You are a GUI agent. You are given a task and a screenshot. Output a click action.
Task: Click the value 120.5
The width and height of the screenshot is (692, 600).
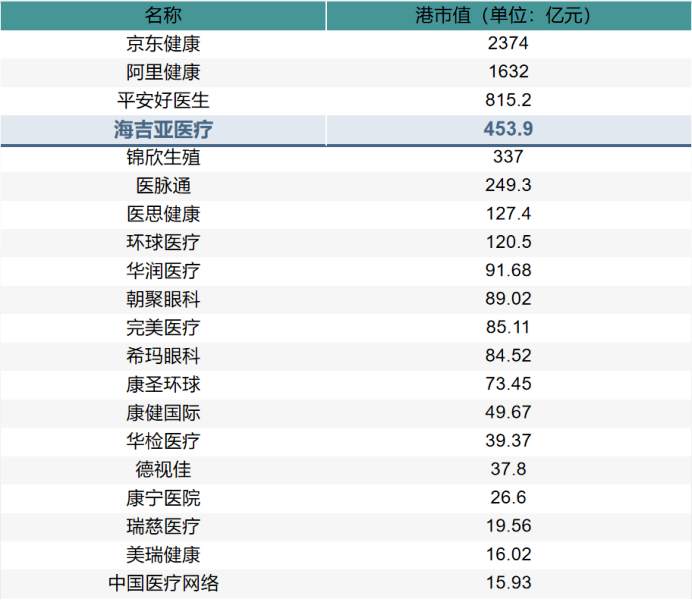509,243
